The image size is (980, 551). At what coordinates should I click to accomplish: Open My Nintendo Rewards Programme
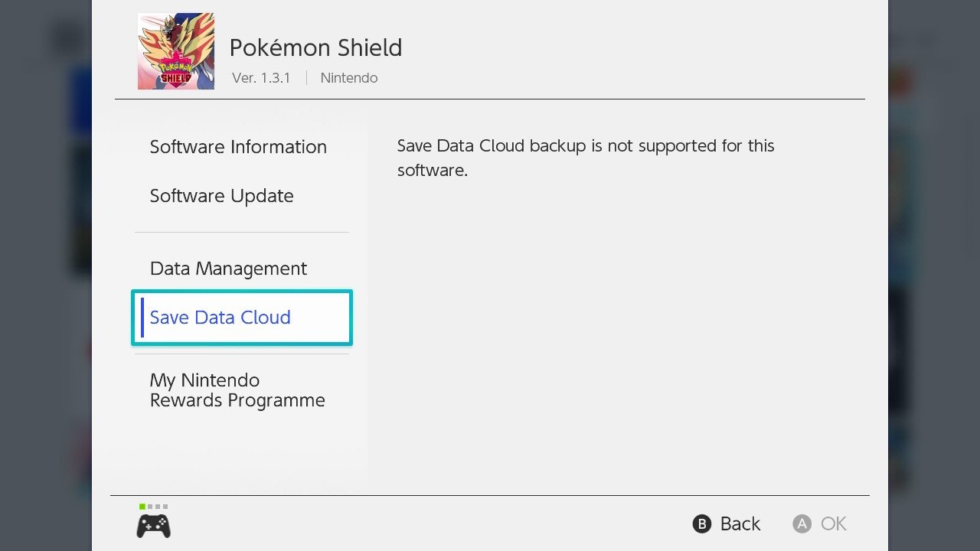pyautogui.click(x=237, y=390)
